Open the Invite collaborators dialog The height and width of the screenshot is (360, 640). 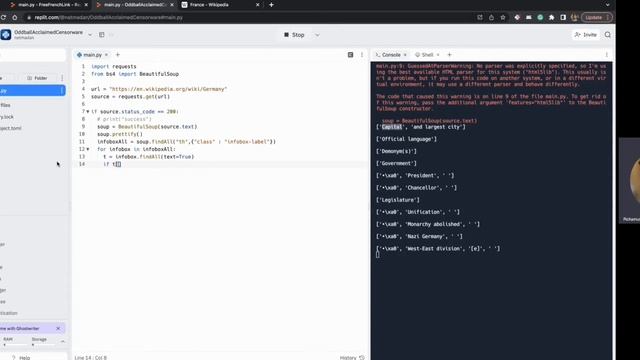click(x=586, y=35)
